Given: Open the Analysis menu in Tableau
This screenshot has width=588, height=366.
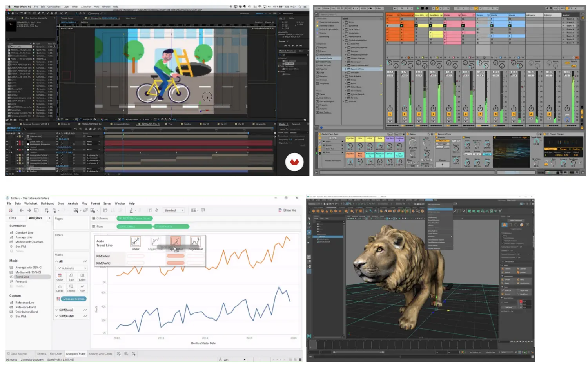Looking at the screenshot, I should coord(73,203).
